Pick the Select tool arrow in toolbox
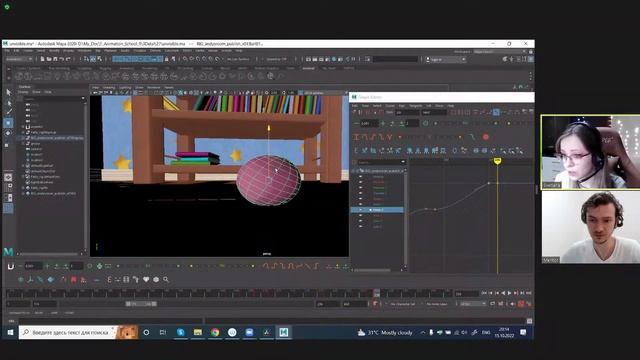640x360 pixels. pos(9,92)
